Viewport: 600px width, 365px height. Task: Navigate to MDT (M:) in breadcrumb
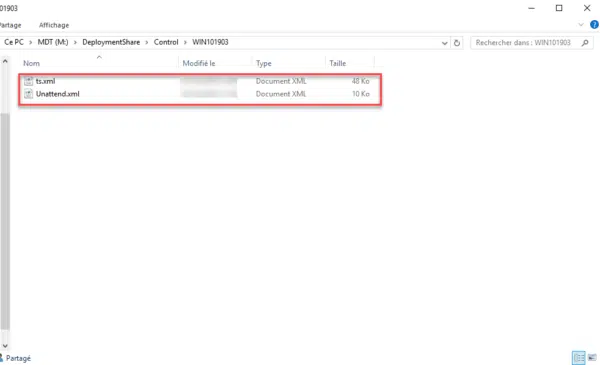[53, 42]
